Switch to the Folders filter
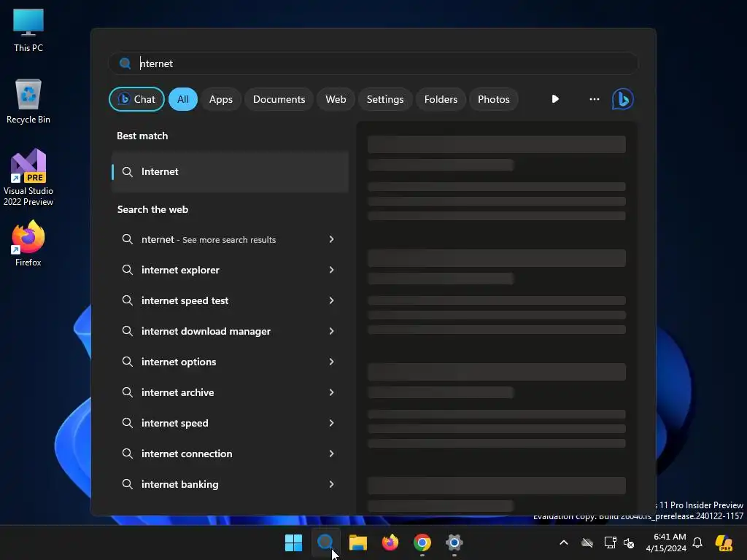747x560 pixels. tap(441, 99)
